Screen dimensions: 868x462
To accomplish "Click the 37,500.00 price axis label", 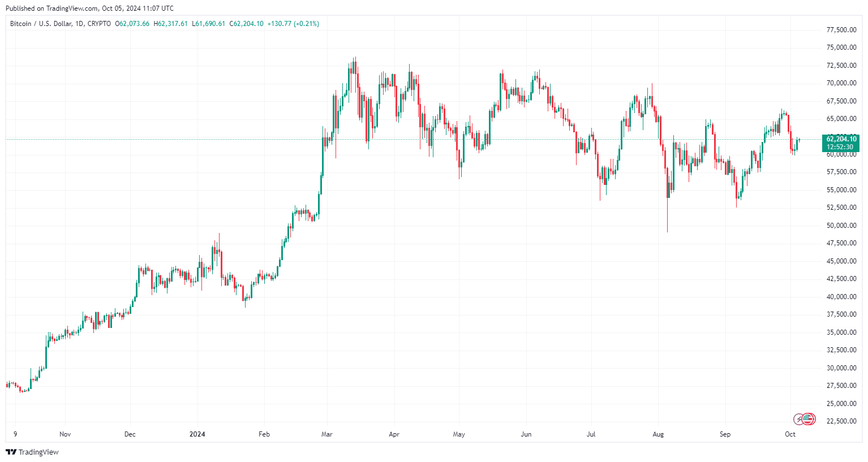I will coord(841,314).
